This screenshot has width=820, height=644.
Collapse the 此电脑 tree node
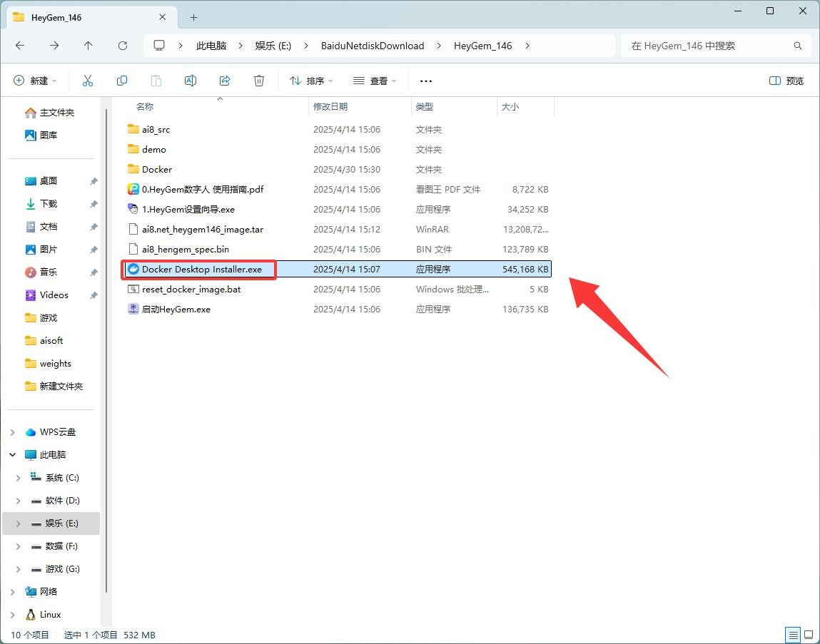12,455
